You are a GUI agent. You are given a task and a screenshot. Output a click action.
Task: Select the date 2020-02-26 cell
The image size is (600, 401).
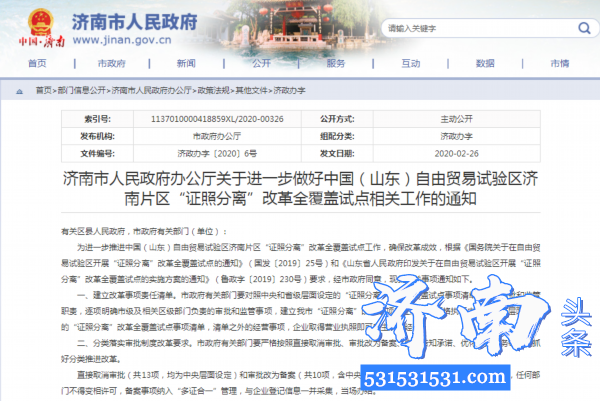point(457,153)
